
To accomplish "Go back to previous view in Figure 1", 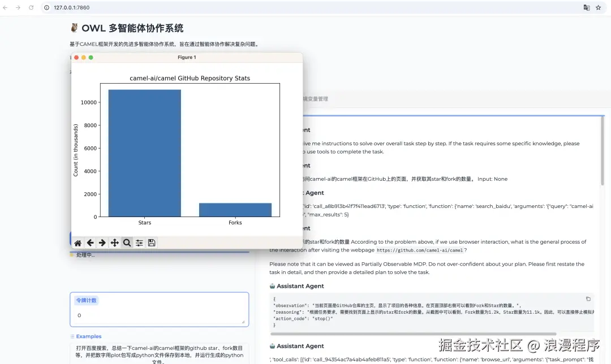I will 90,243.
